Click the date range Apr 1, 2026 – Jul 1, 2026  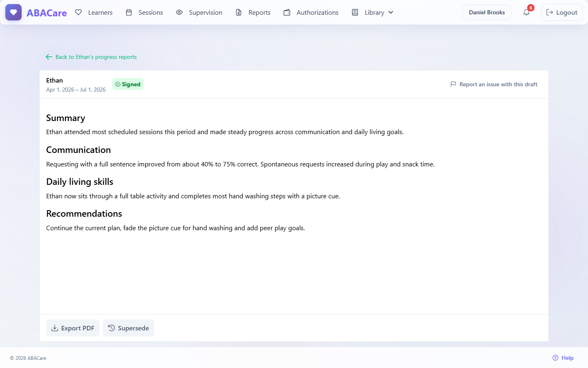pos(76,90)
